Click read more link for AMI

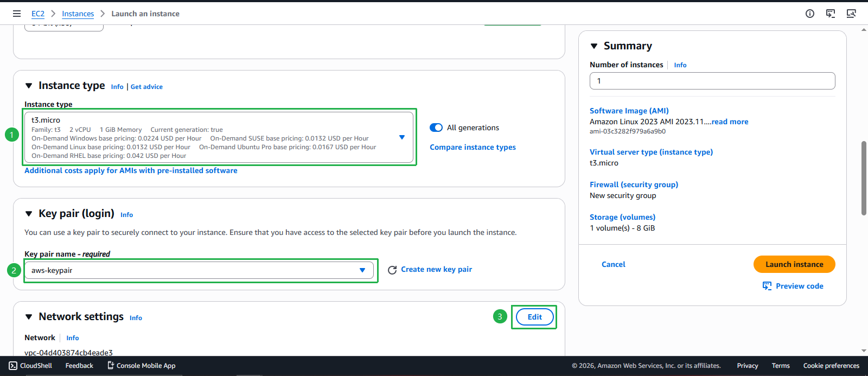click(730, 122)
